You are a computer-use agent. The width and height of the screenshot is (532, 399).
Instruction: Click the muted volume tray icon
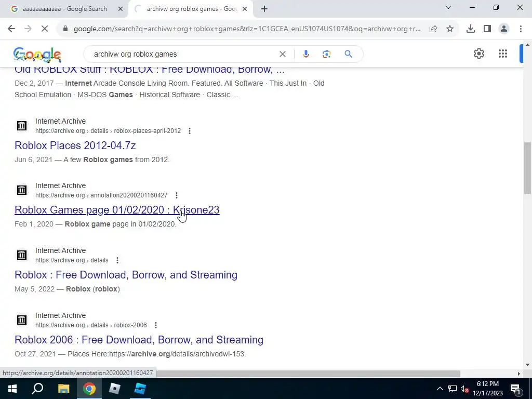click(x=465, y=389)
